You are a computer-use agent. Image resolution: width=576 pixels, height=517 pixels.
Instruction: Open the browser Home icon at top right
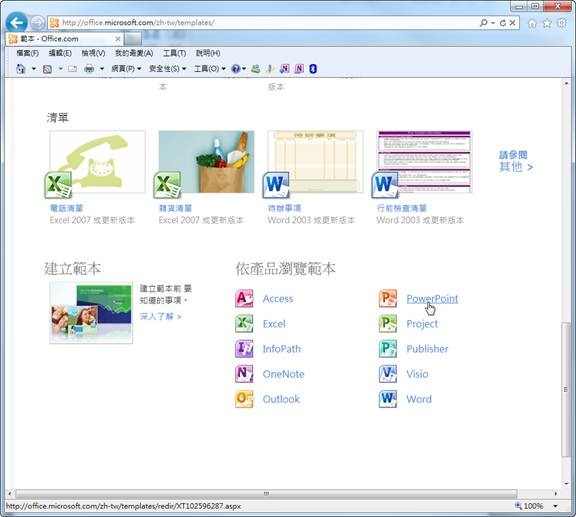[x=532, y=23]
